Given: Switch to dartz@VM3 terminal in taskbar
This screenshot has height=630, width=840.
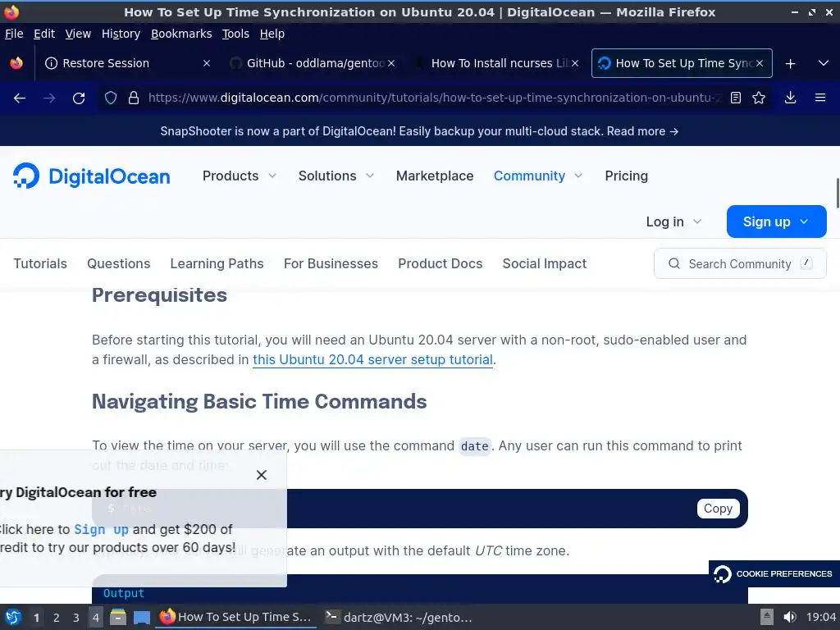Looking at the screenshot, I should click(399, 617).
